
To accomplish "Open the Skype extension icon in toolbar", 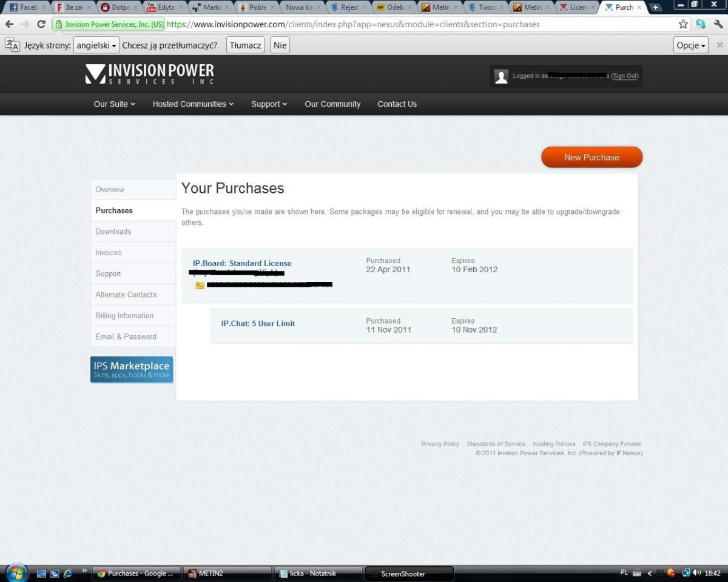I will pos(701,24).
